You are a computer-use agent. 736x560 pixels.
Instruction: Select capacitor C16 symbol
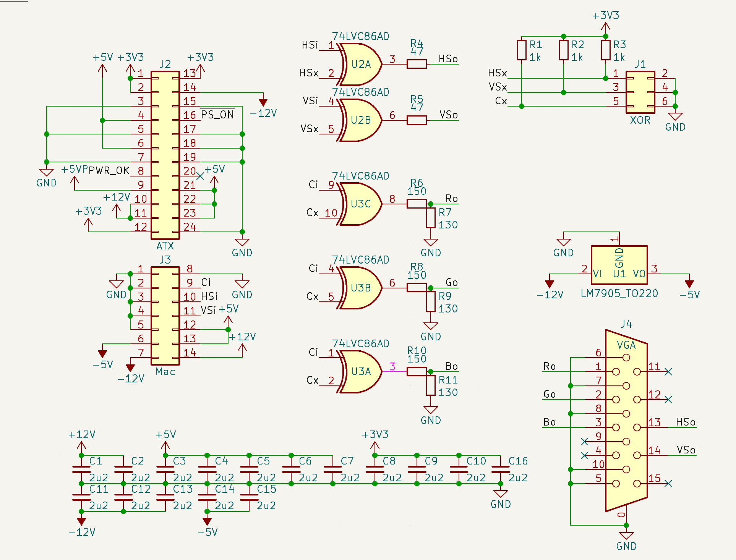tap(501, 469)
